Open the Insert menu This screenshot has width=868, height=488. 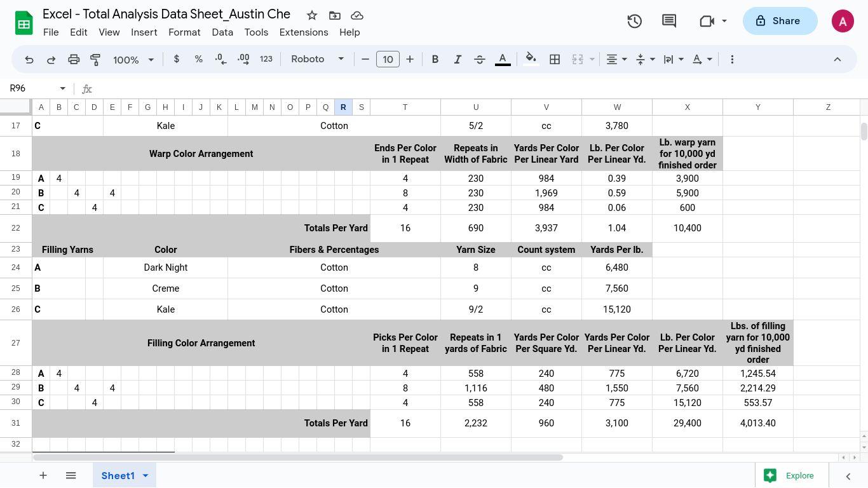pyautogui.click(x=144, y=32)
